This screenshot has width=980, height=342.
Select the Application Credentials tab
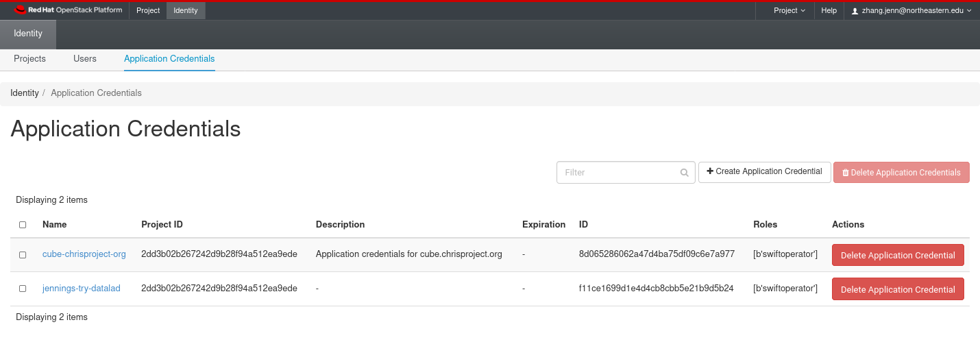(169, 59)
